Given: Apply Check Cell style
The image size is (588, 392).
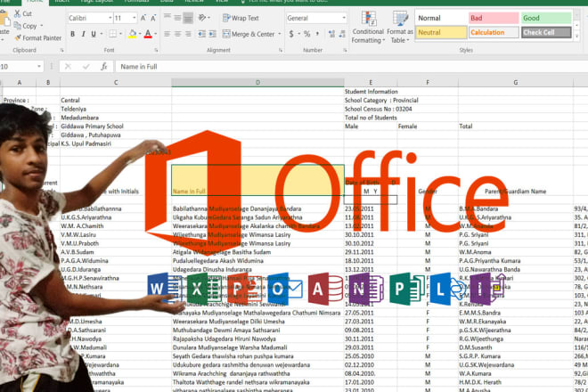Looking at the screenshot, I should pos(546,32).
